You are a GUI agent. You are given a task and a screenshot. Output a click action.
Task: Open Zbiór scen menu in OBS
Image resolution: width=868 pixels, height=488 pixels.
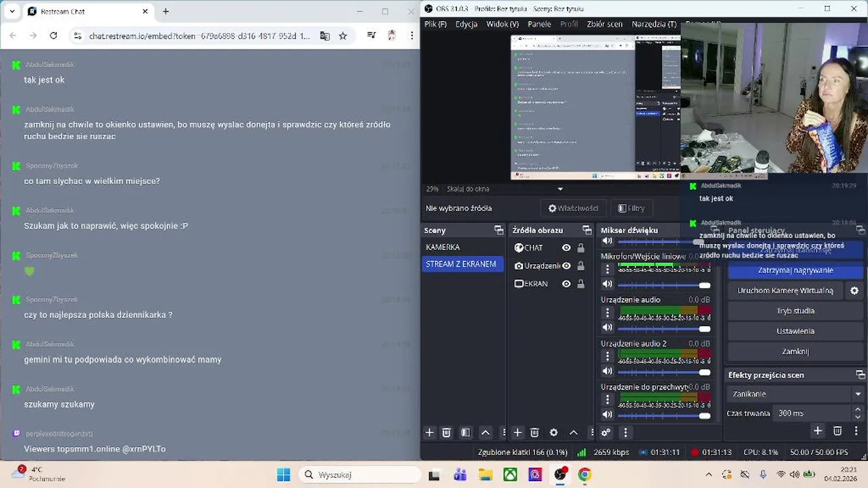605,24
